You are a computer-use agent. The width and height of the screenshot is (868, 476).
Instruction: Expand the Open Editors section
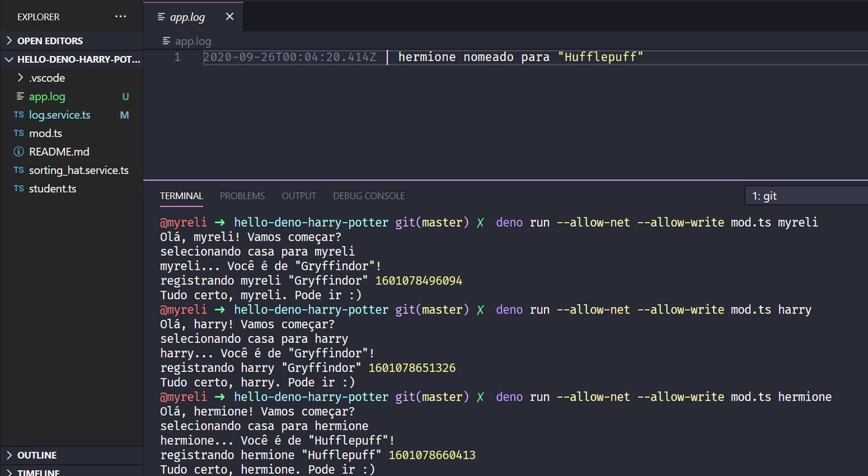point(9,40)
